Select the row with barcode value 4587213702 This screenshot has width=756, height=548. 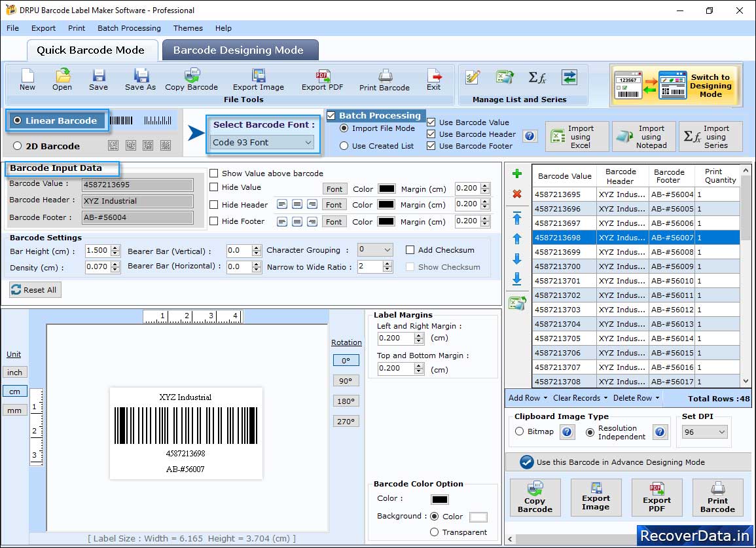636,295
